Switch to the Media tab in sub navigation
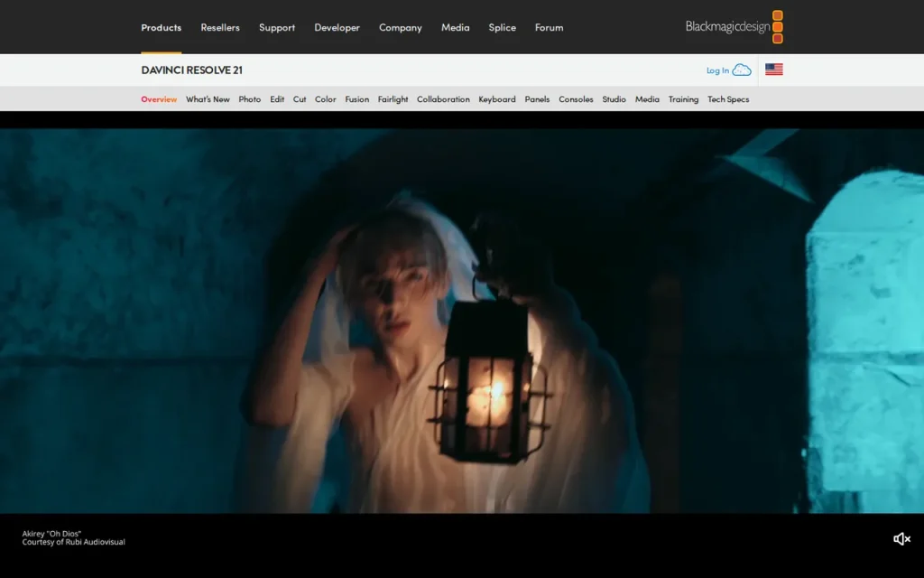The image size is (924, 578). click(x=647, y=99)
